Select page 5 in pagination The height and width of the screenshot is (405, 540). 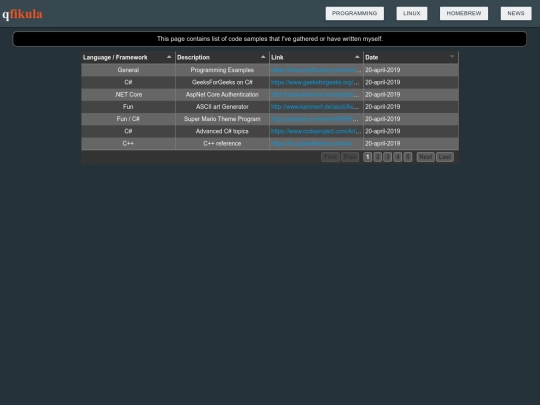(407, 157)
